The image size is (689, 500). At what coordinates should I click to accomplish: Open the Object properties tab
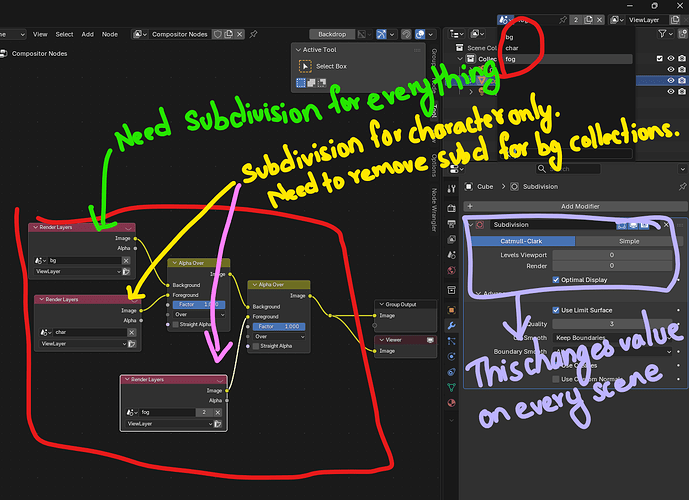click(x=451, y=310)
